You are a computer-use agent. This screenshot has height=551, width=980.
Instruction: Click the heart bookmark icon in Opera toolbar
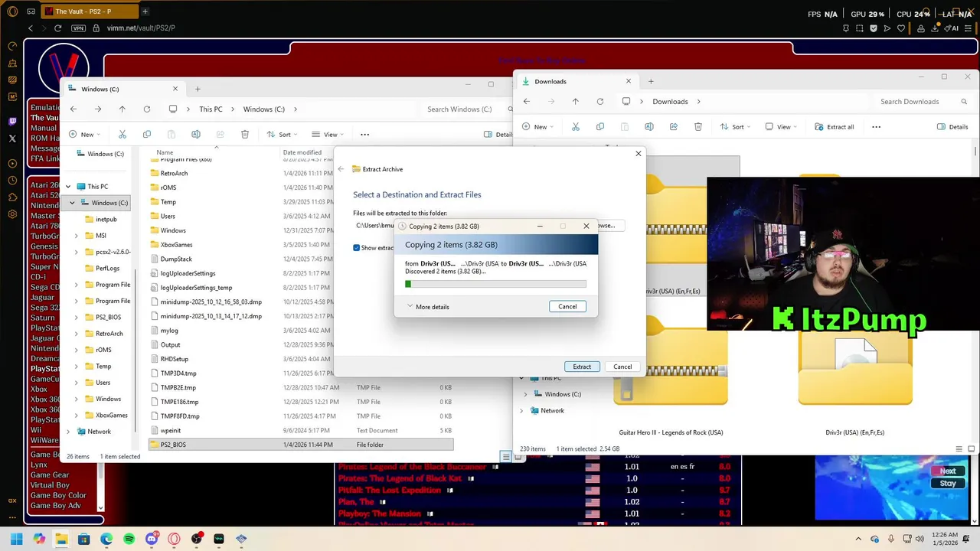coord(901,28)
